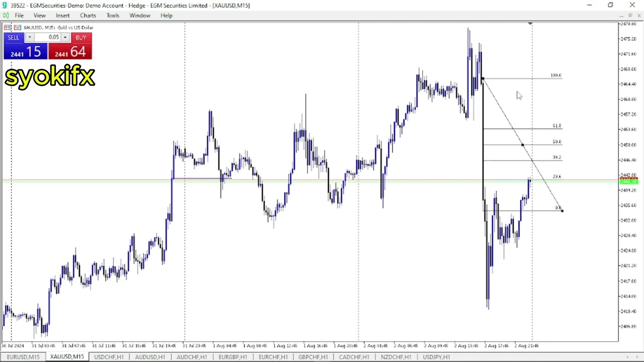Switch to the NZDCHF,H1 chart tab
644x362 pixels.
click(x=395, y=357)
